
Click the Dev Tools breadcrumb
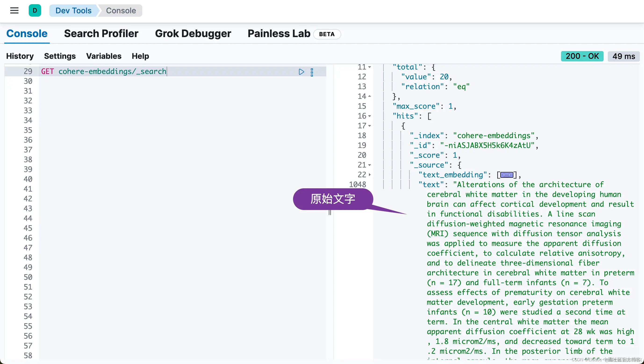pyautogui.click(x=73, y=10)
